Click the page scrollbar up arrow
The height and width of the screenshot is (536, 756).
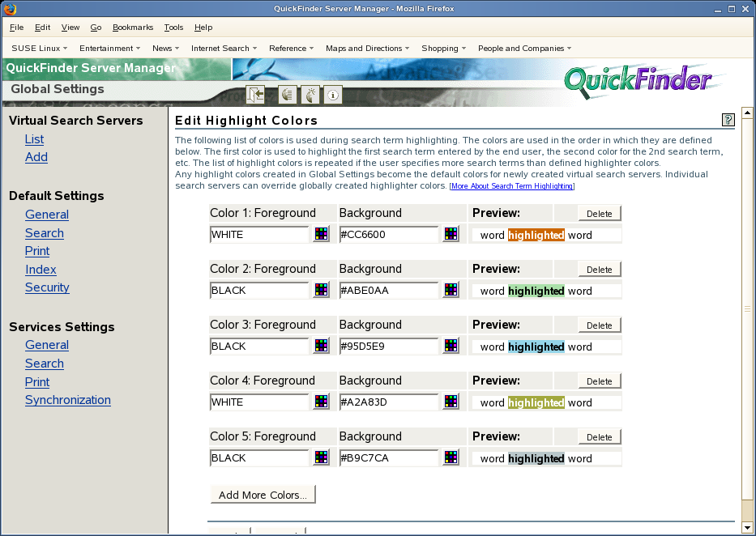747,113
